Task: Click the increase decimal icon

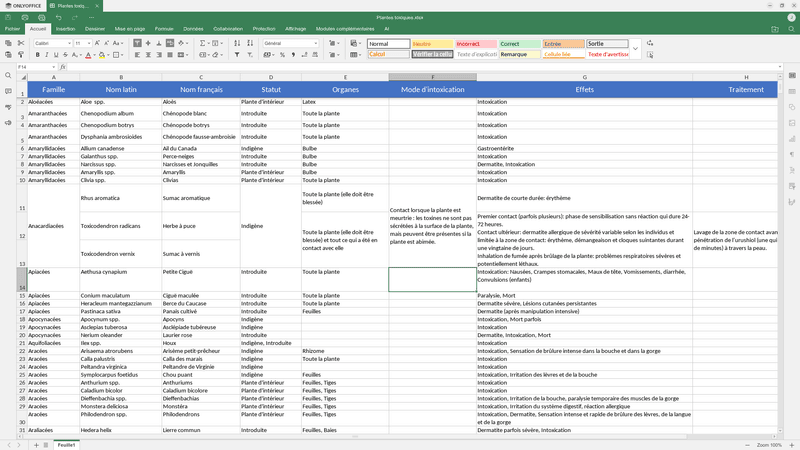Action: (x=315, y=55)
